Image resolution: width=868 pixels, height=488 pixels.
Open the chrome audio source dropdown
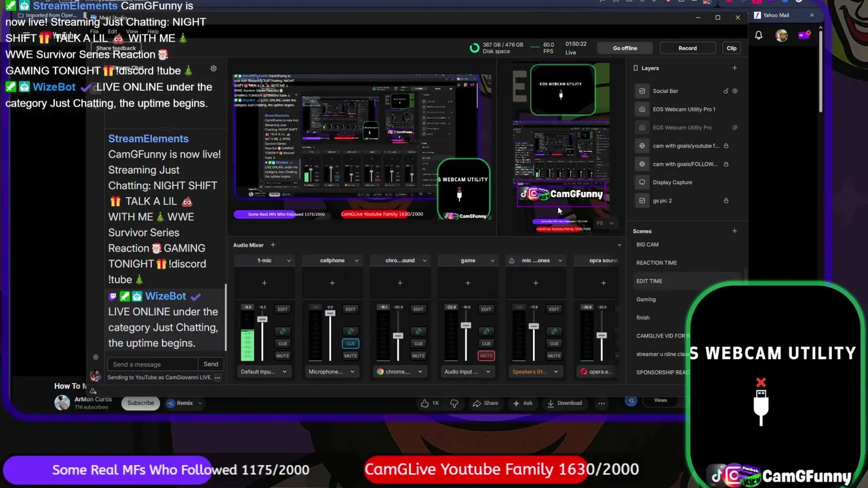tap(399, 371)
